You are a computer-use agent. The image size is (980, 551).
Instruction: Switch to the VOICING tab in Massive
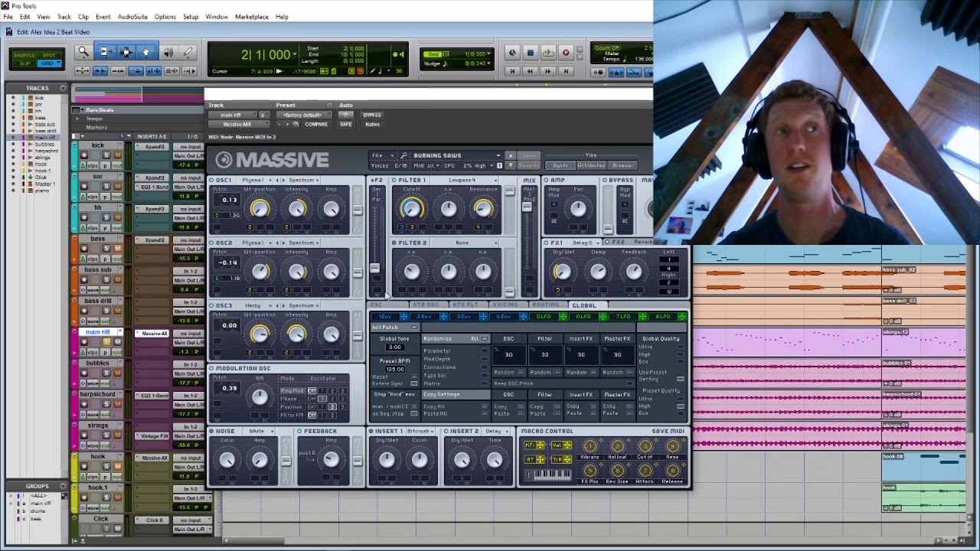point(505,305)
